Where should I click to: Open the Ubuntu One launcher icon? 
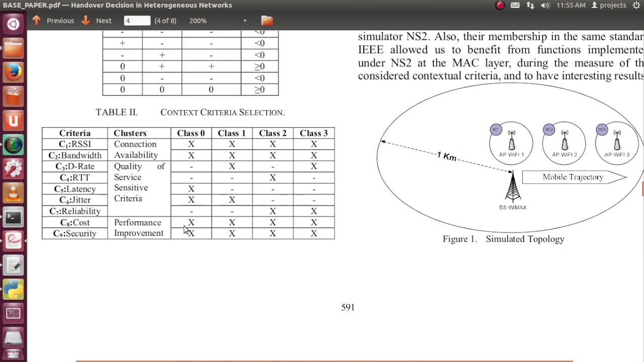pos(13,121)
